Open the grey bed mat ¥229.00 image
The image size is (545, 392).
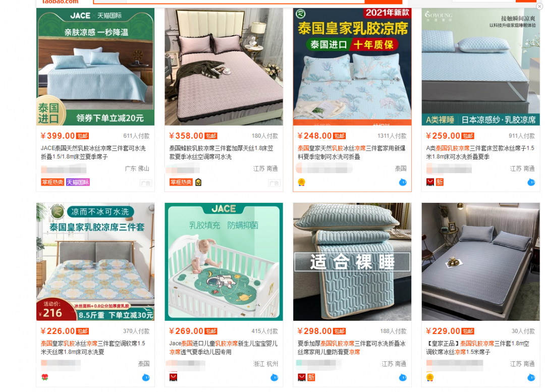tap(481, 262)
